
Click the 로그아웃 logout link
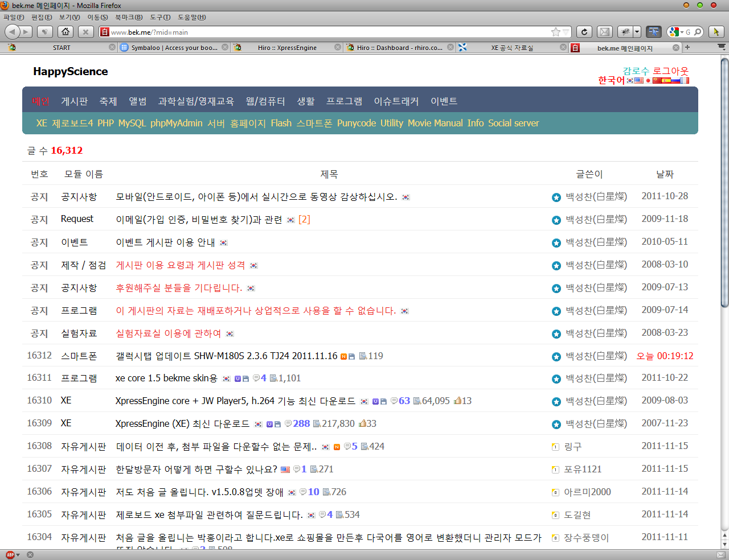point(670,71)
